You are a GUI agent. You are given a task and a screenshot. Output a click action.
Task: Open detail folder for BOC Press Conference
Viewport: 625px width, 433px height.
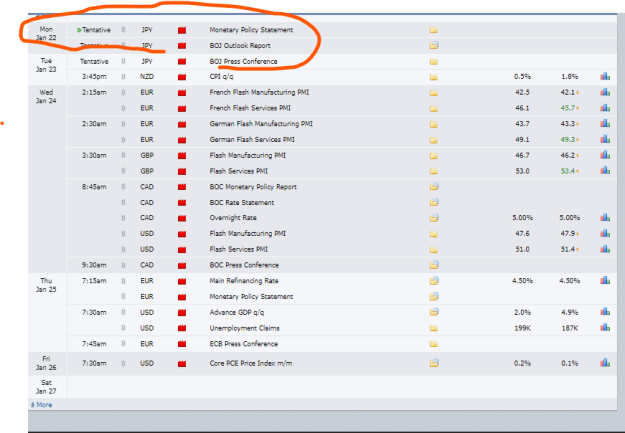click(x=434, y=265)
